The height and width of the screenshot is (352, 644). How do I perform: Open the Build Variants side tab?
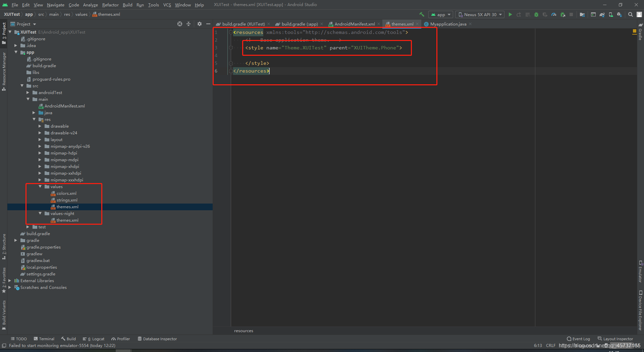point(4,315)
